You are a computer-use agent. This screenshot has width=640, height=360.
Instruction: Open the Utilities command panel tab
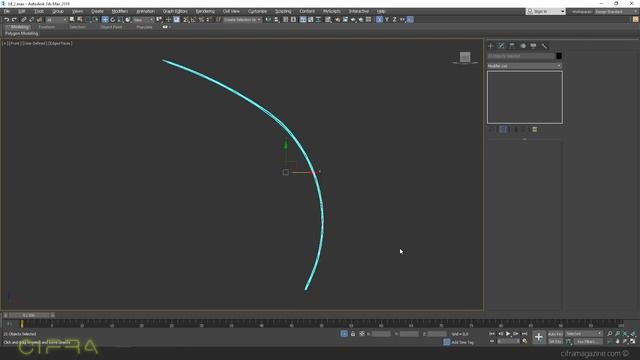(544, 46)
